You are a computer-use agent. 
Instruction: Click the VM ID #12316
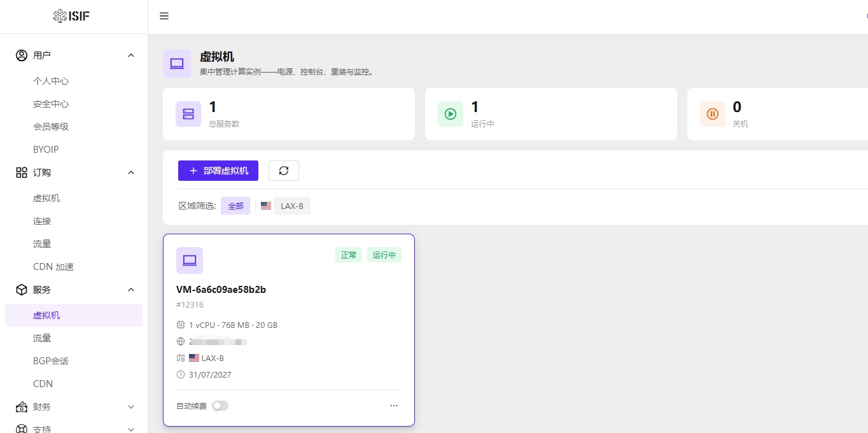coord(190,305)
